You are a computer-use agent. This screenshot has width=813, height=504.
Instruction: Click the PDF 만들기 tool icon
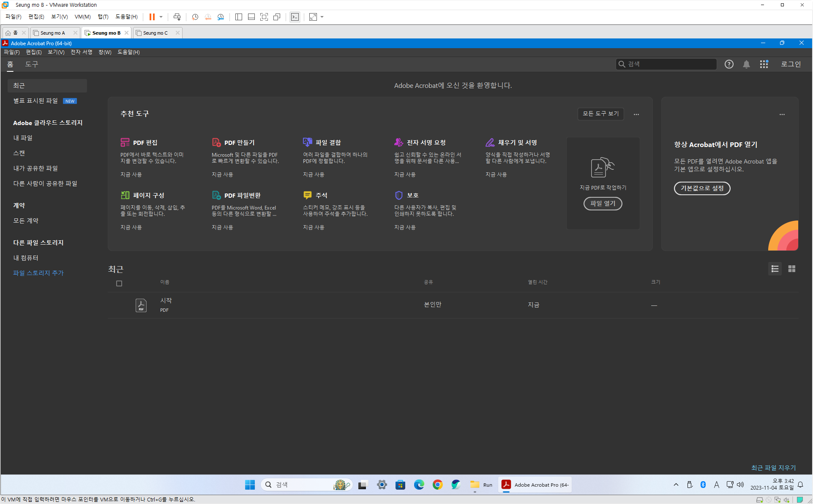click(x=216, y=142)
